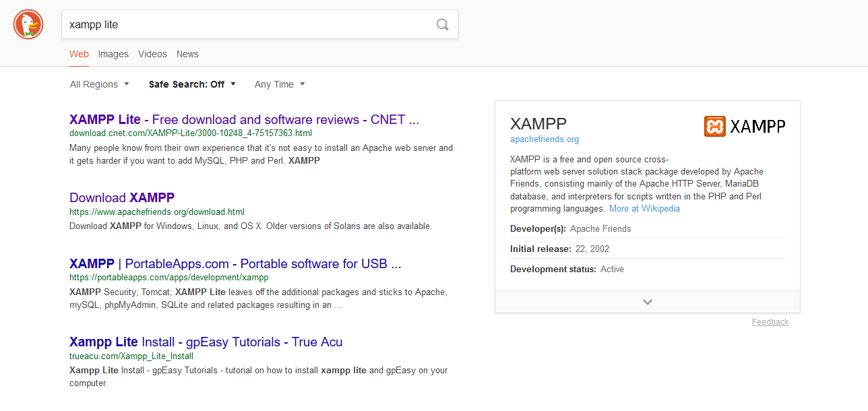Click the Feedback link
The image size is (868, 411).
point(770,321)
